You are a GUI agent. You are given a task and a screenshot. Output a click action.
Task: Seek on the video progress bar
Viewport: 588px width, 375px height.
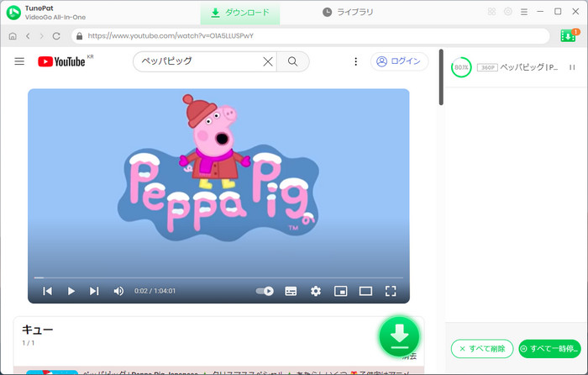pyautogui.click(x=218, y=277)
